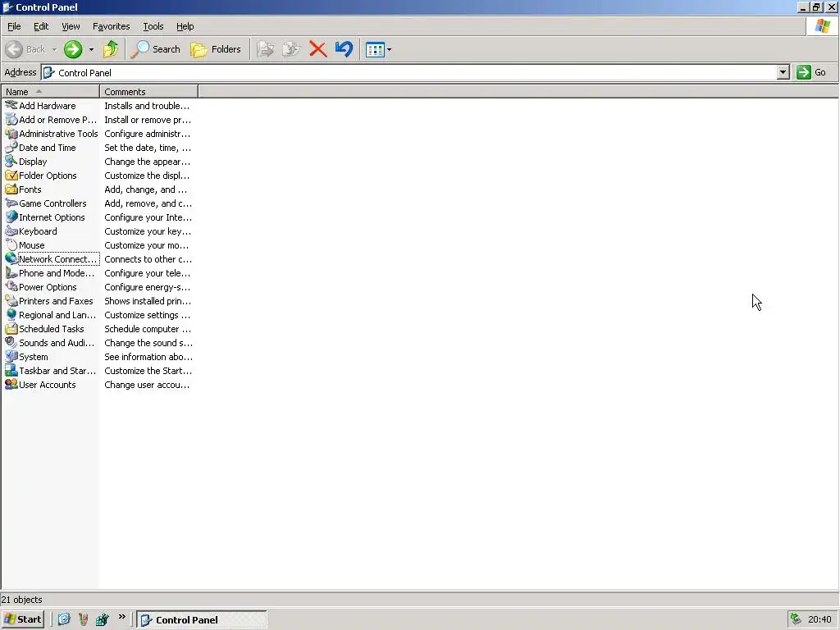The image size is (840, 630).
Task: Select the Power Options icon
Action: click(x=11, y=286)
